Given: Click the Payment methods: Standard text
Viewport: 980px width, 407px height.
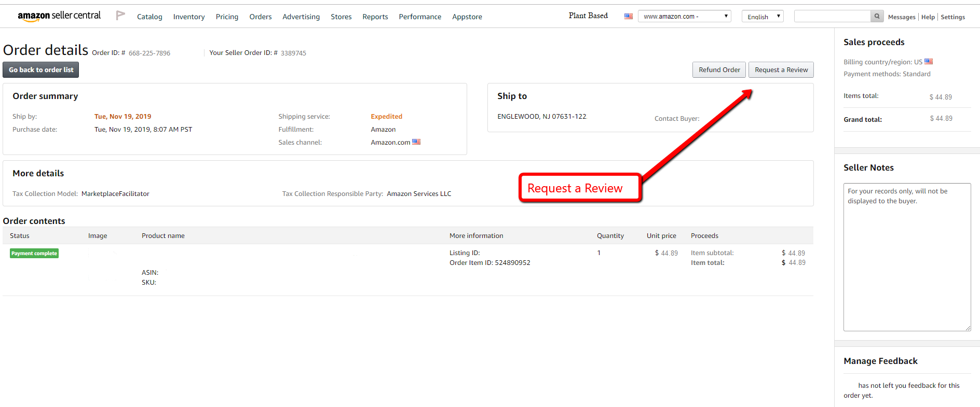Looking at the screenshot, I should click(x=887, y=74).
